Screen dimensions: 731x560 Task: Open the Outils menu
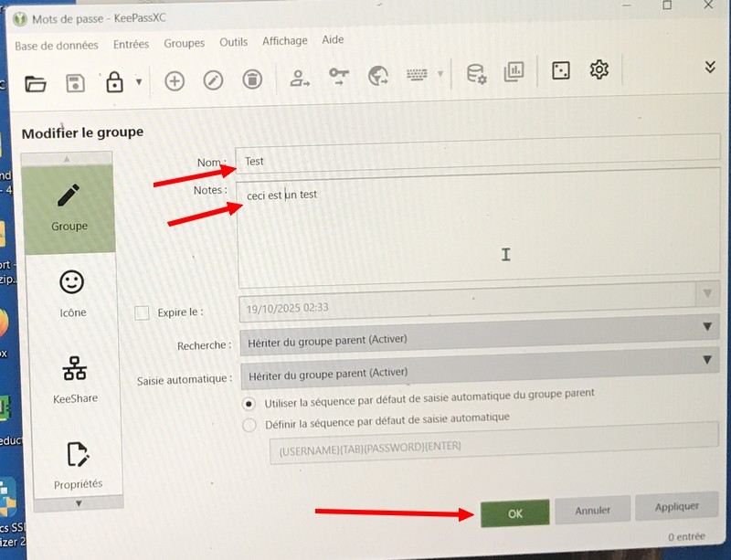coord(233,42)
